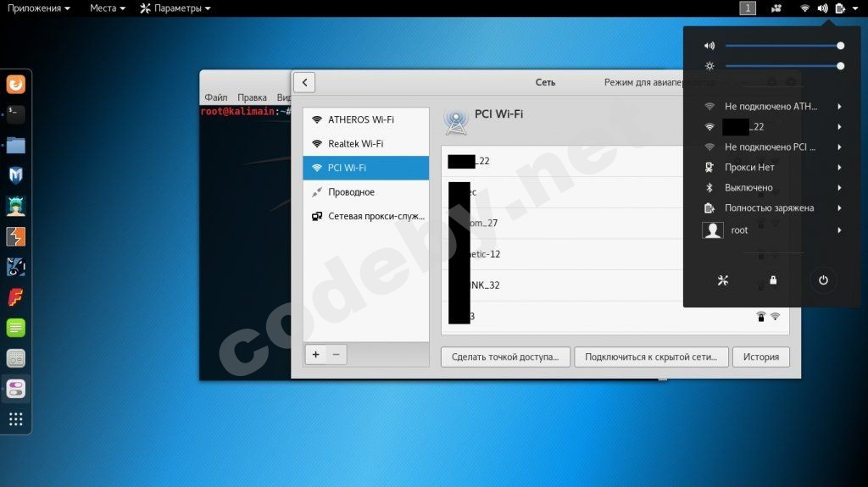Viewport: 868px width, 487px height.
Task: Adjust the brightness slider in system menu
Action: (x=784, y=66)
